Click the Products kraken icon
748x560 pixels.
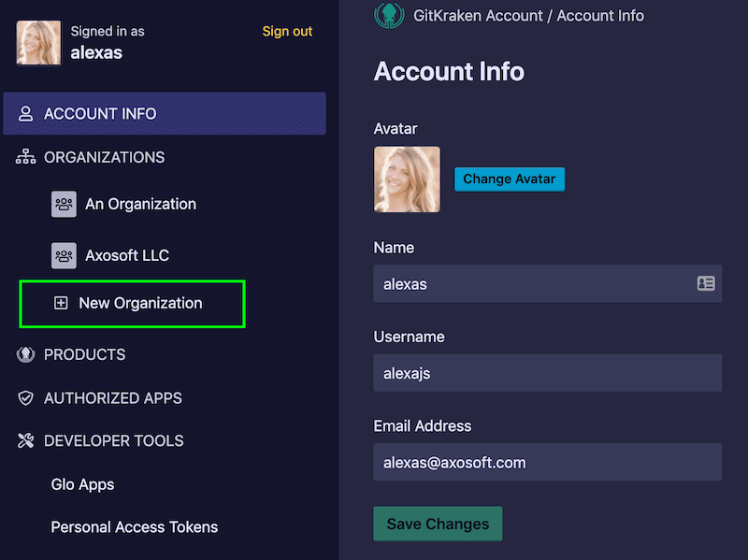click(x=25, y=355)
